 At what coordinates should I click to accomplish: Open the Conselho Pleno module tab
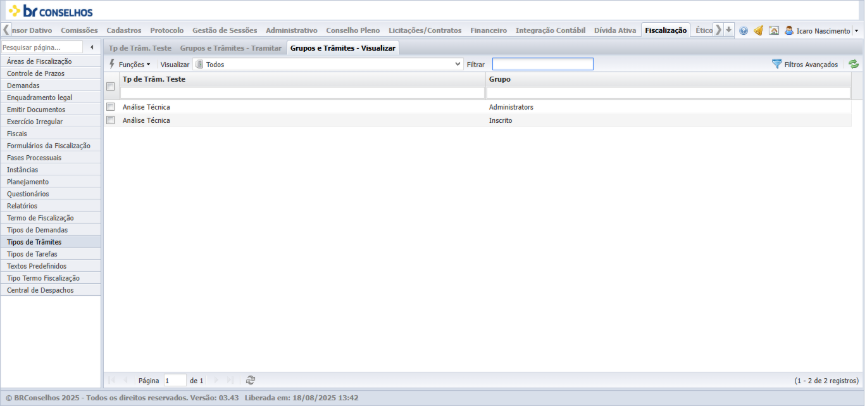tap(353, 30)
